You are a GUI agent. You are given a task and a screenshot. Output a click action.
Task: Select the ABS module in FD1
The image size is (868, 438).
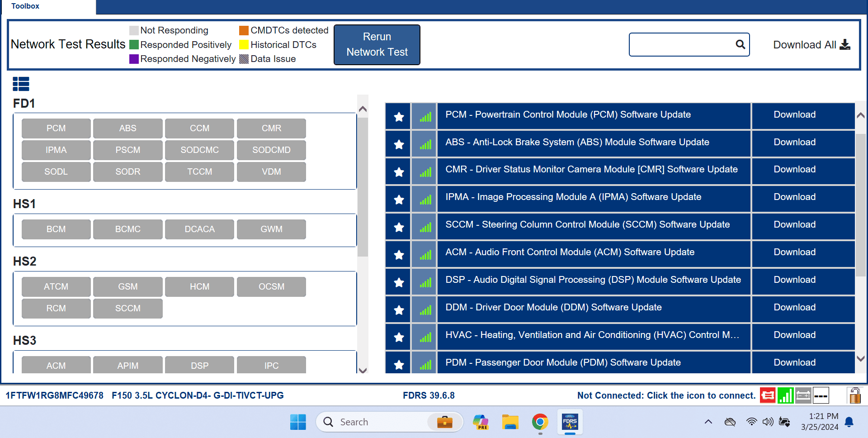tap(128, 128)
